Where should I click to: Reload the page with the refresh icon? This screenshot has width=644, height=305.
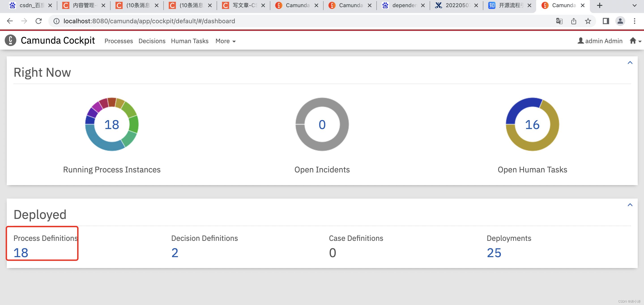[x=38, y=21]
